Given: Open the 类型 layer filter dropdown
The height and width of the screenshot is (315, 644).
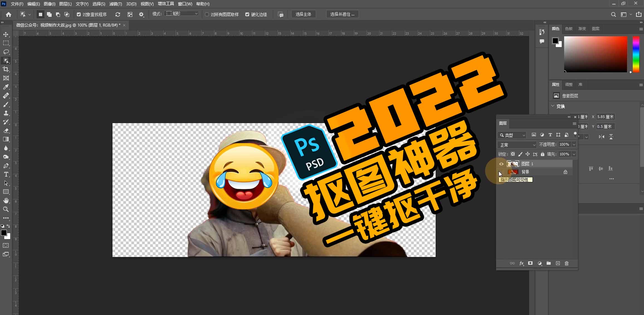Looking at the screenshot, I should (512, 135).
